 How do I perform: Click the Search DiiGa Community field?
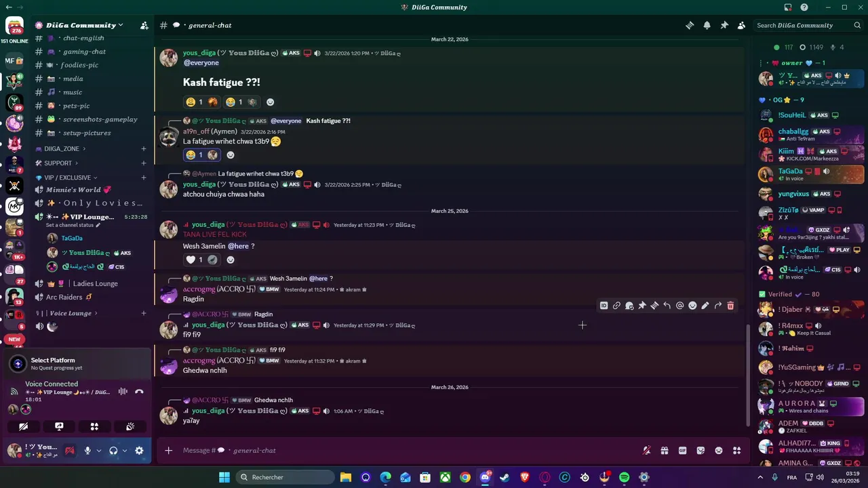coord(809,25)
